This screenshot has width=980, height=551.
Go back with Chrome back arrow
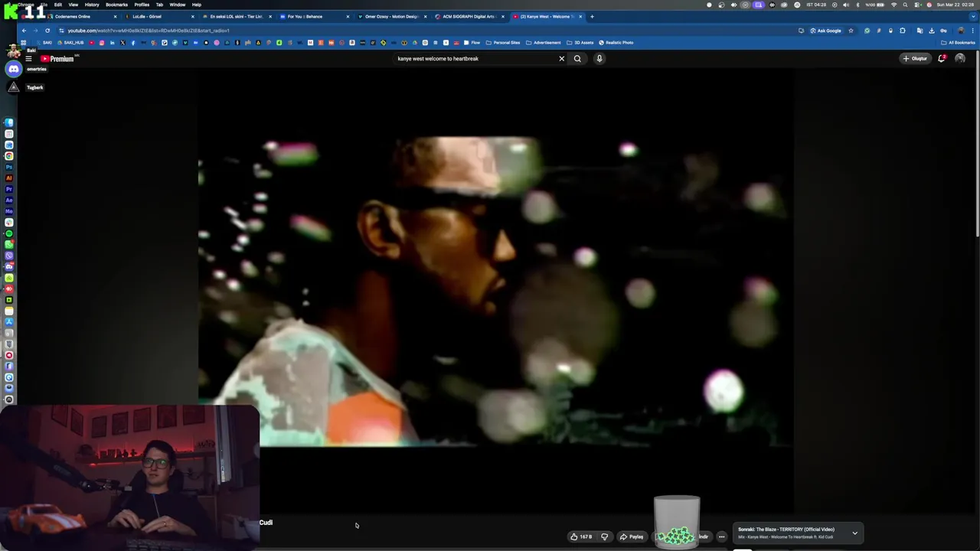coord(24,31)
